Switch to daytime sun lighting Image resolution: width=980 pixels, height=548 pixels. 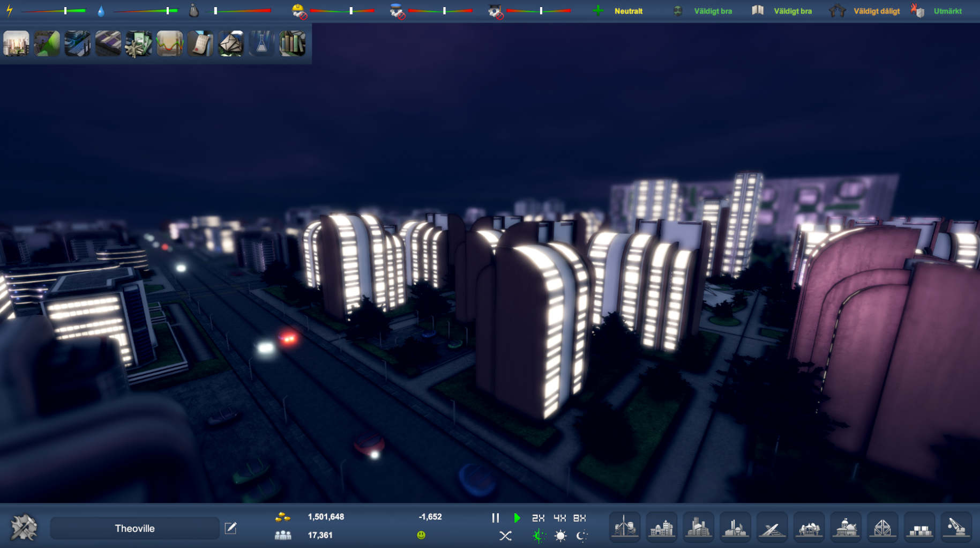[560, 536]
